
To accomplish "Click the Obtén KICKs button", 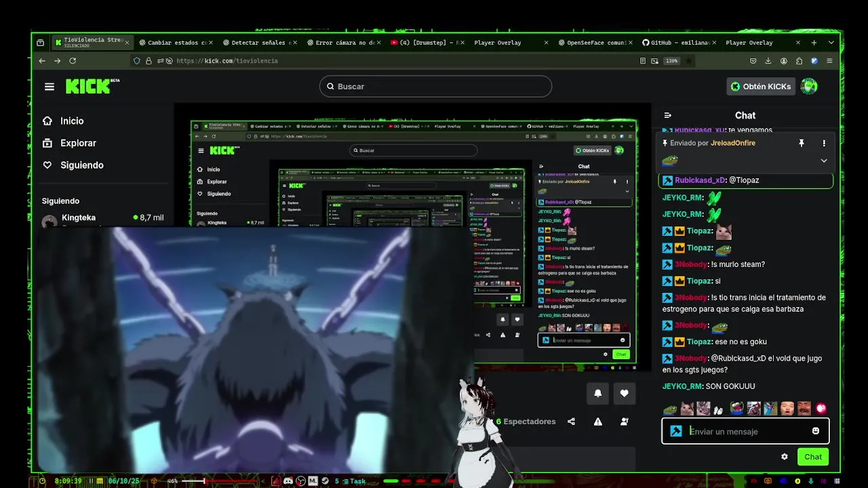I will tap(761, 86).
